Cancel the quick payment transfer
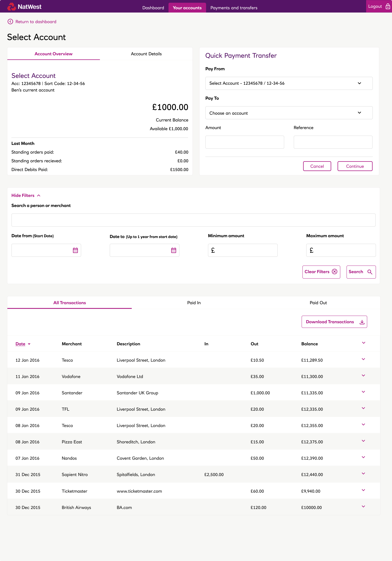Viewport: 392px width, 561px height. 317,166
